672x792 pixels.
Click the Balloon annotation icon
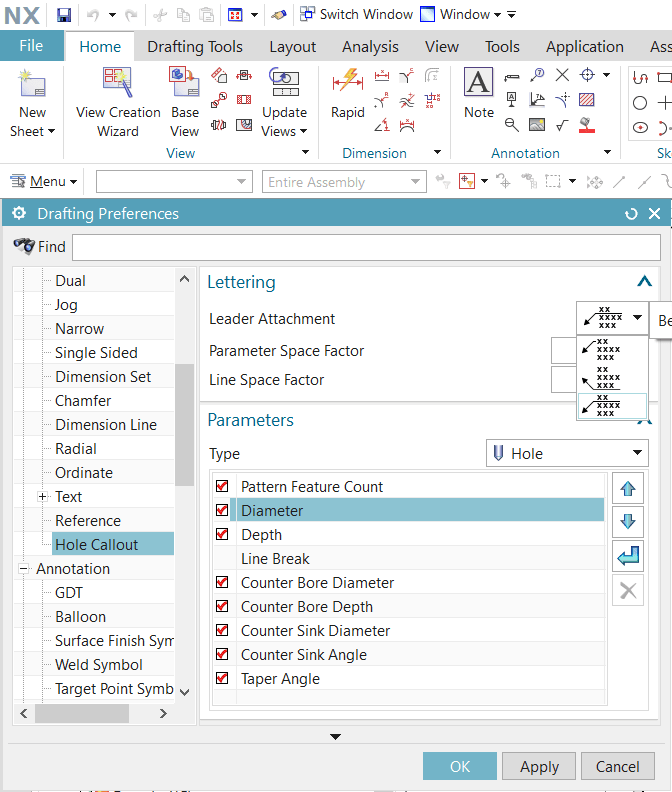(x=537, y=75)
